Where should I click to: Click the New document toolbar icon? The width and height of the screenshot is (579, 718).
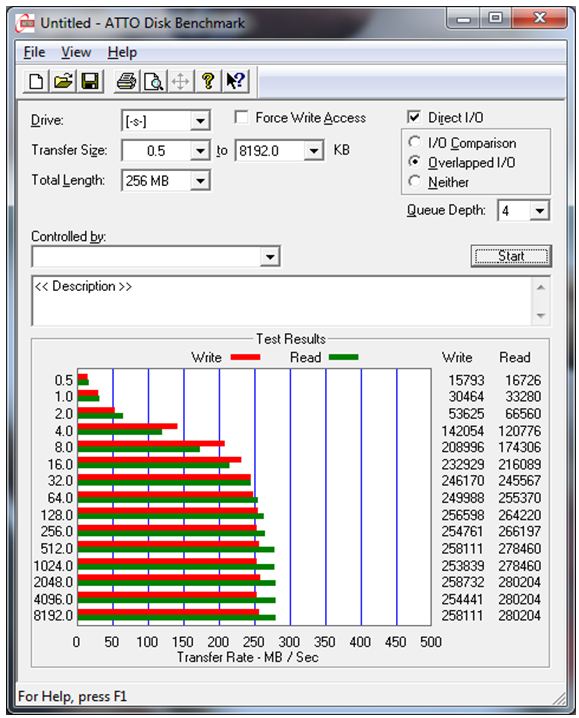pyautogui.click(x=36, y=82)
